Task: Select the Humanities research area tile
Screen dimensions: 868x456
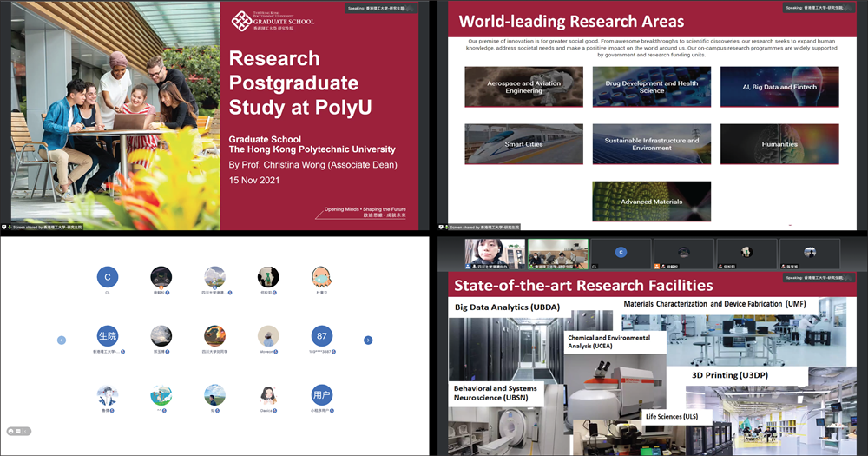Action: (x=779, y=144)
